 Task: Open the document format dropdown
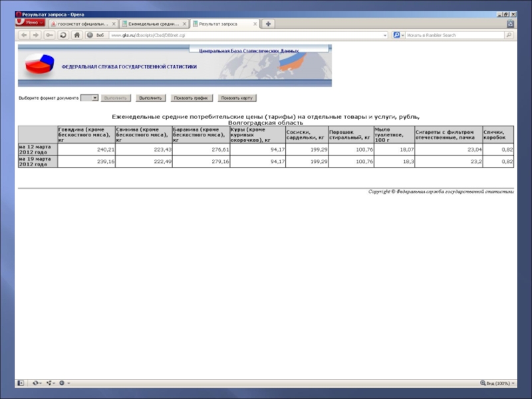90,98
